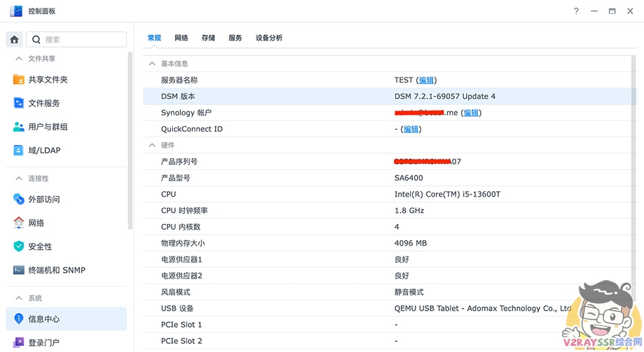Collapse the System (系统) sidebar section

pos(18,298)
